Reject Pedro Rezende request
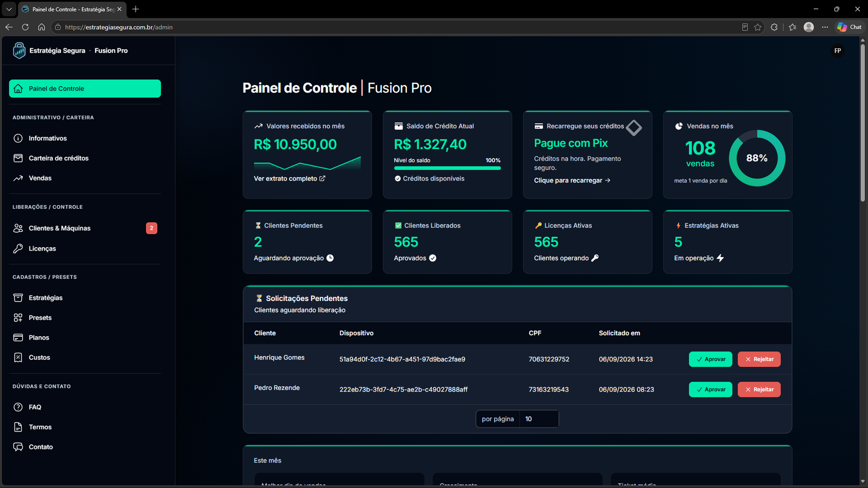Image resolution: width=868 pixels, height=488 pixels. (759, 390)
